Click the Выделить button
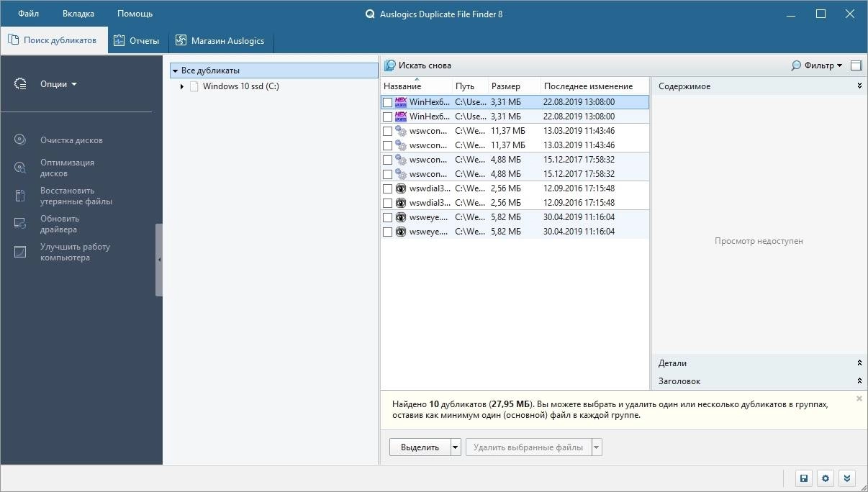 tap(420, 447)
